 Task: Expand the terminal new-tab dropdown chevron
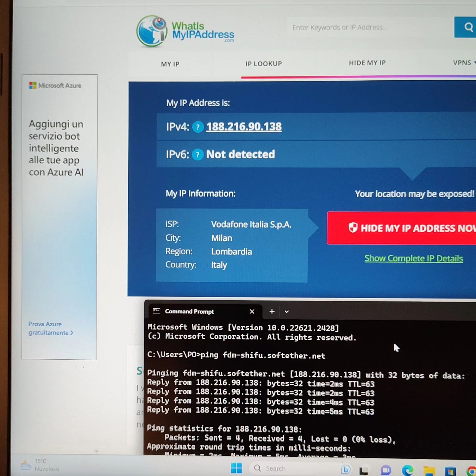(287, 311)
